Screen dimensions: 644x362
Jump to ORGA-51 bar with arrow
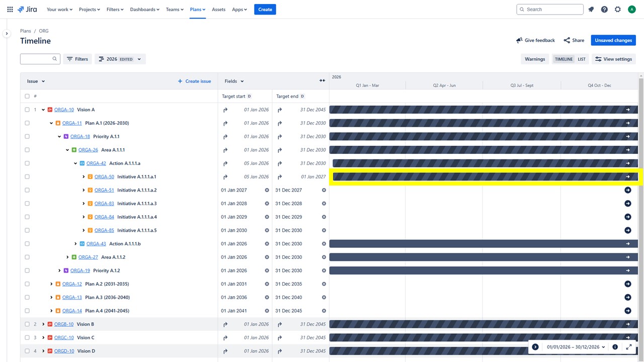tap(628, 190)
